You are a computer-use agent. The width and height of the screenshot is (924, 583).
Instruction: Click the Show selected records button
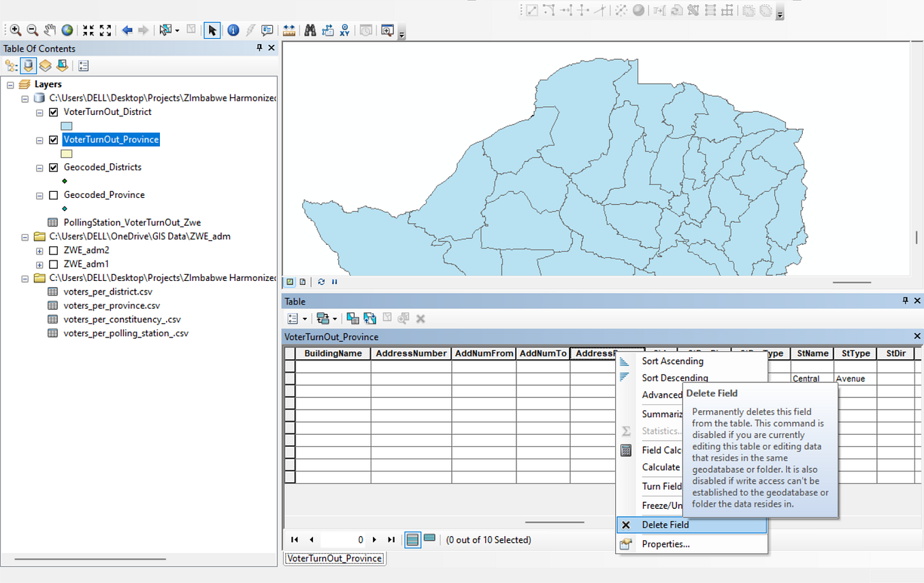point(429,539)
